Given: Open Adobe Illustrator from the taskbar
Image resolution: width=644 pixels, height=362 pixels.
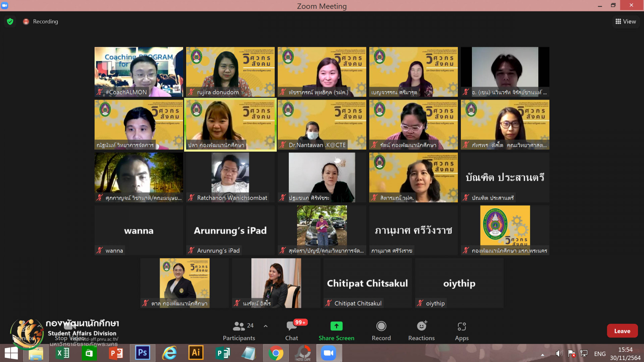Looking at the screenshot, I should (196, 353).
